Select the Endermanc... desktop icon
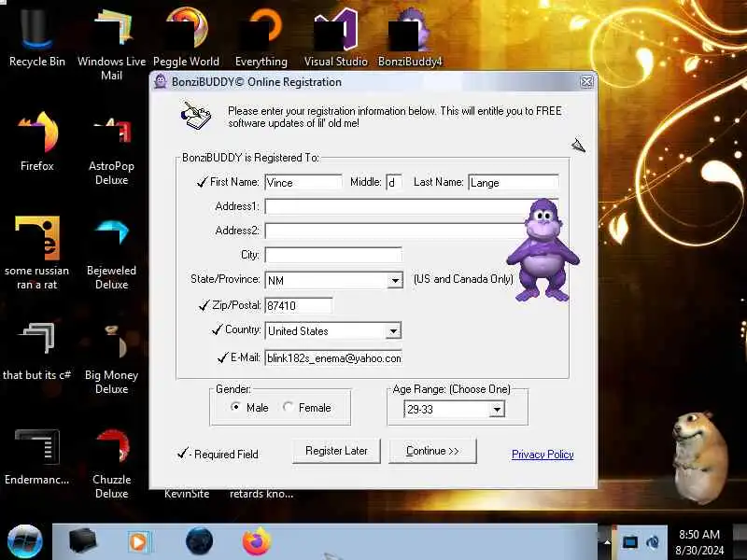This screenshot has width=747, height=560. pyautogui.click(x=37, y=456)
